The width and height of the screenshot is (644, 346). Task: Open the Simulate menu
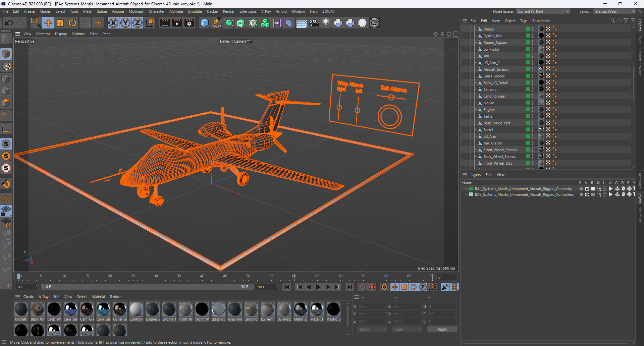(x=195, y=11)
